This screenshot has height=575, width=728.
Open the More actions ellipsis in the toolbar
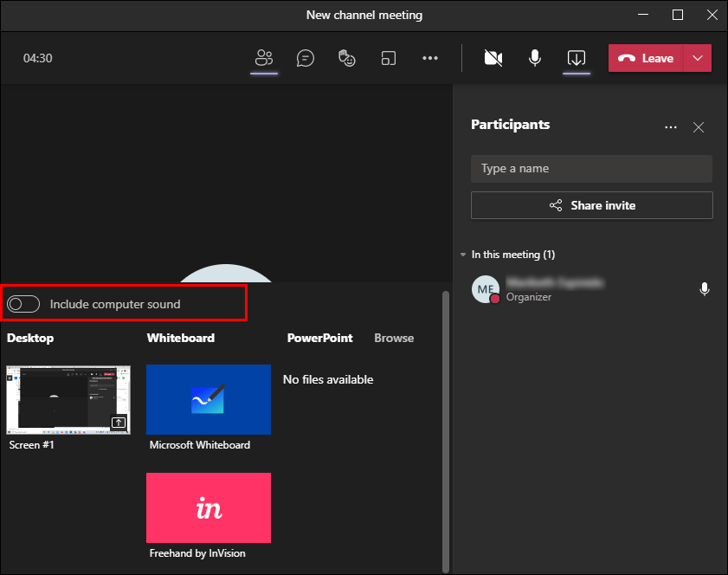[430, 58]
